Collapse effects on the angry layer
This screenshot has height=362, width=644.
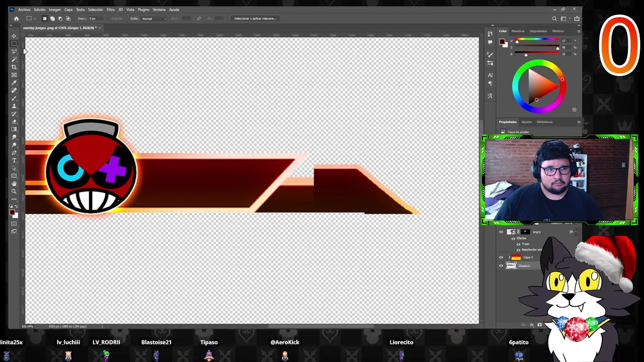coord(577,232)
